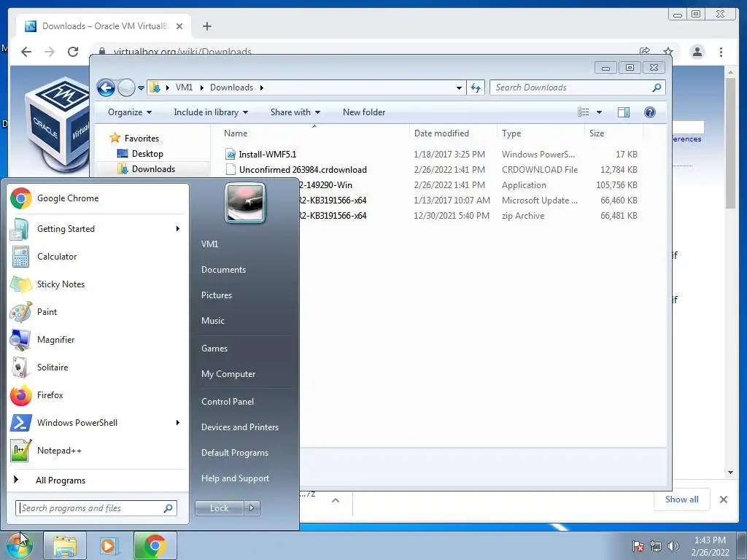Viewport: 747px width, 560px height.
Task: Open the Chrome three-dot menu
Action: 721,52
